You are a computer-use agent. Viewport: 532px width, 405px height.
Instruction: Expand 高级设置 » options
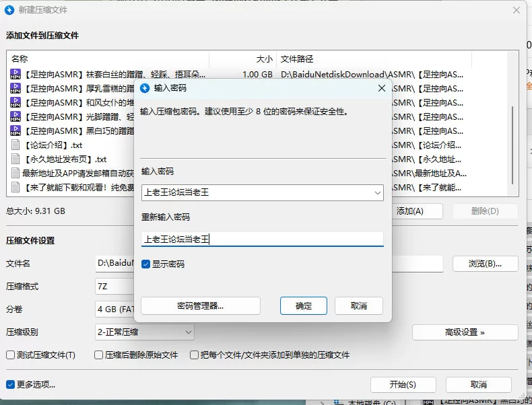(x=465, y=332)
